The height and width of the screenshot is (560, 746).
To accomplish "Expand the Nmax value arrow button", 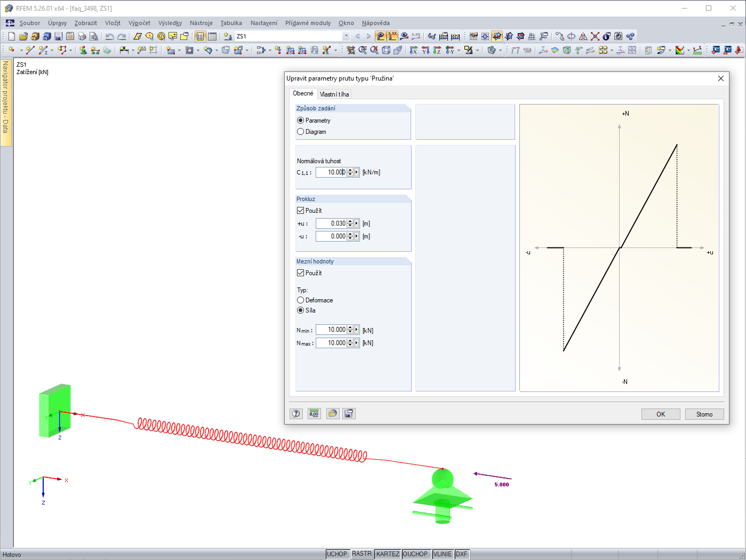I will pyautogui.click(x=357, y=343).
